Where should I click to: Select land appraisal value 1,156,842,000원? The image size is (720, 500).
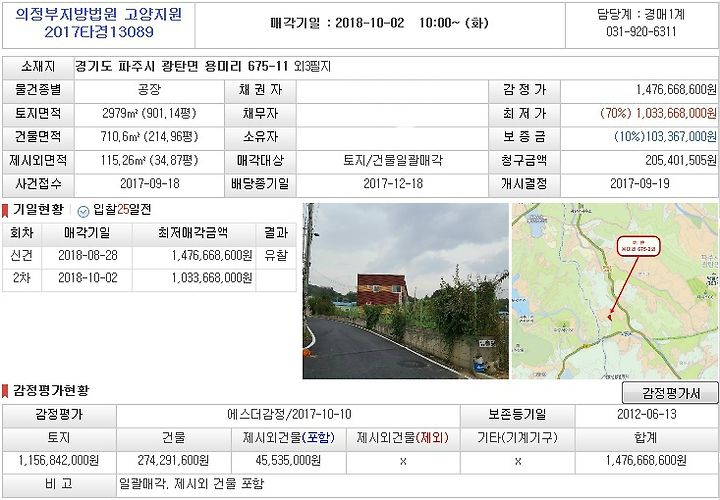tap(59, 461)
